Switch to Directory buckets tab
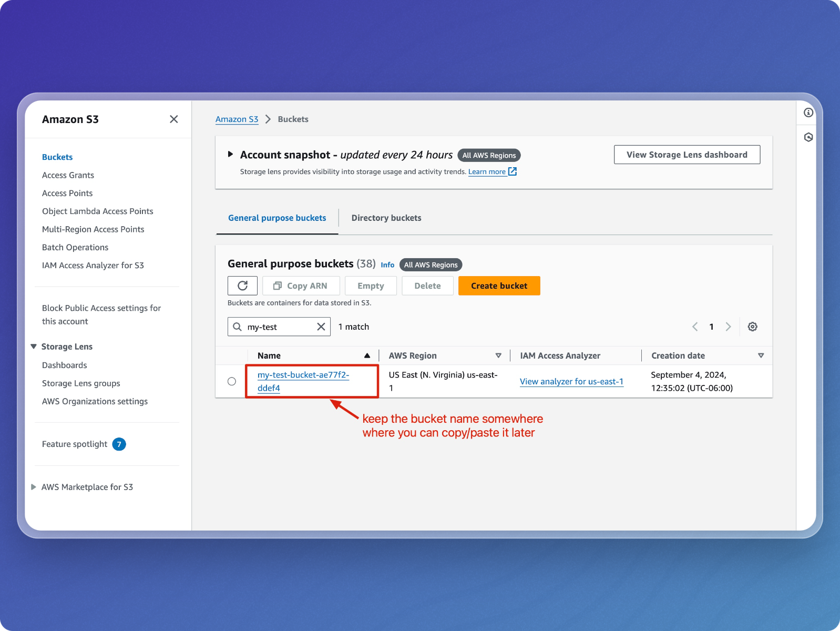This screenshot has width=840, height=631. (x=386, y=218)
